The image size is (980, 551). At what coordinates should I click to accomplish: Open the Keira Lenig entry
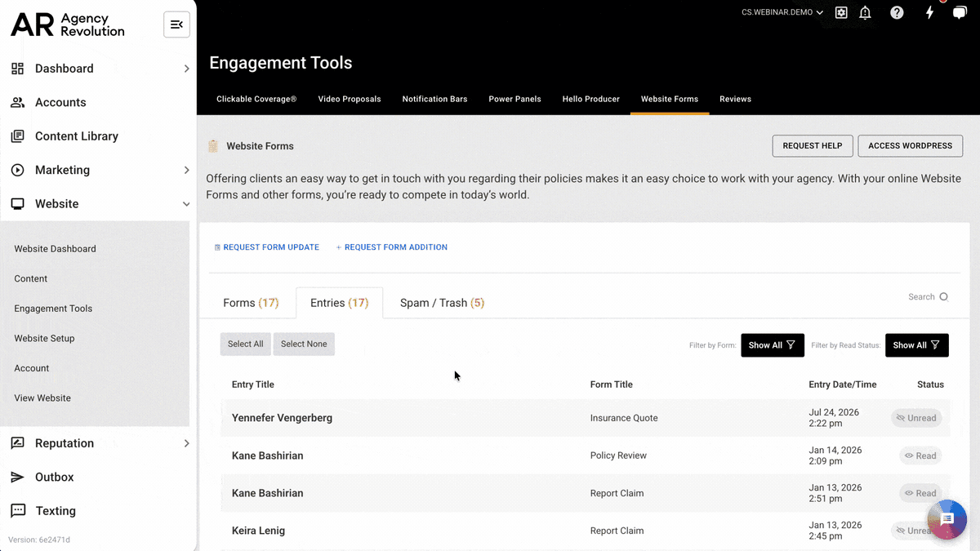pyautogui.click(x=258, y=531)
